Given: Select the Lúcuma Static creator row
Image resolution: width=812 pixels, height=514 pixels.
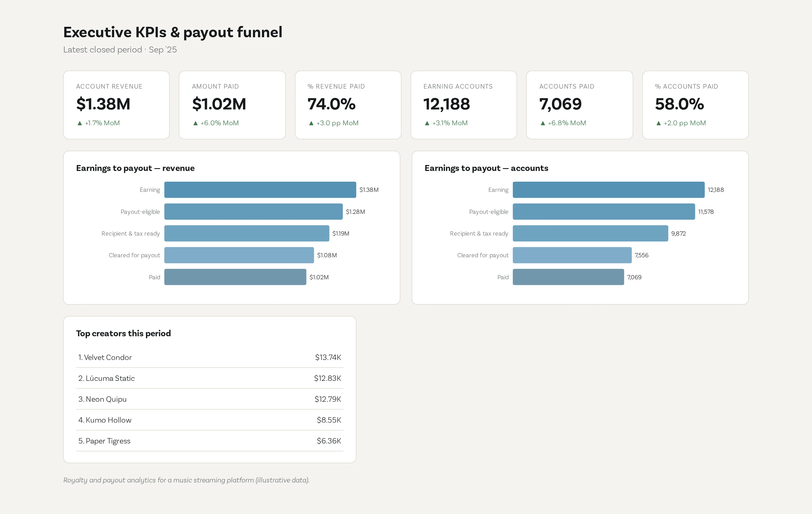Looking at the screenshot, I should (210, 378).
